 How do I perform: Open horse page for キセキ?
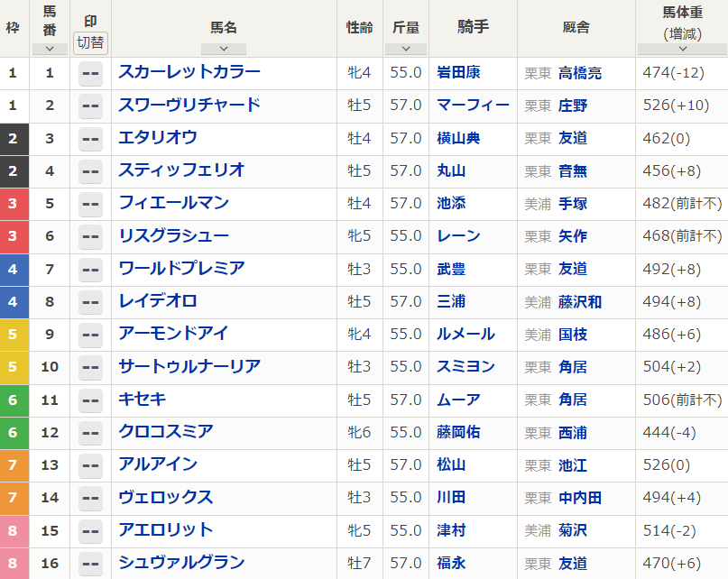tap(143, 399)
